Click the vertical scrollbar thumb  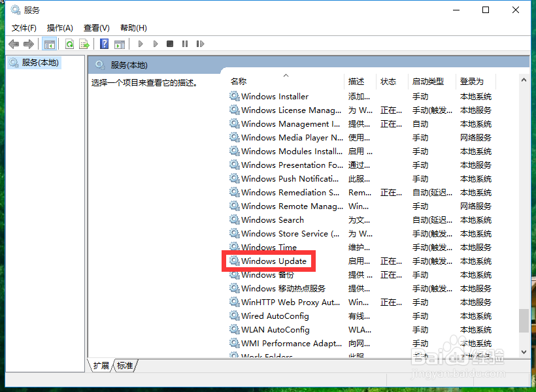click(x=524, y=321)
